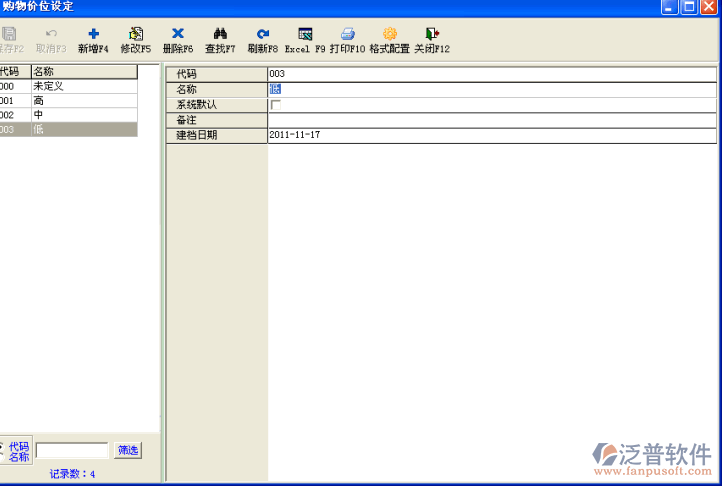Viewport: 722px width, 487px height.
Task: Click the 删除F6 delete icon
Action: [178, 33]
